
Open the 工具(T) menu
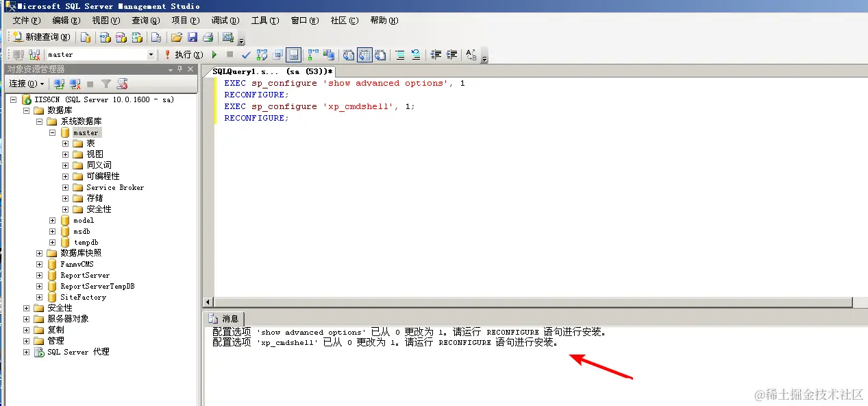coord(265,21)
